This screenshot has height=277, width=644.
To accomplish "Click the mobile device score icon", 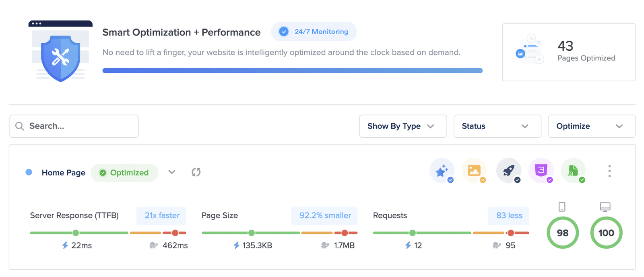I will pyautogui.click(x=562, y=207).
